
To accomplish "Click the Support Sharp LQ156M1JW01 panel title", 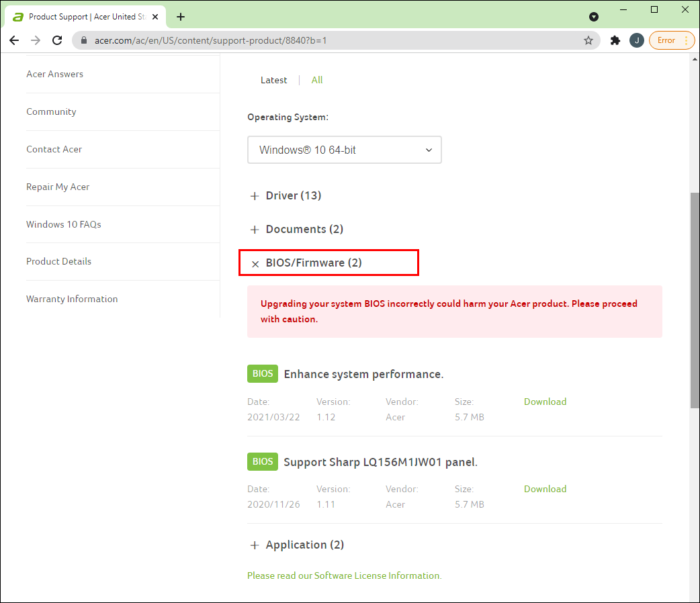I will [x=381, y=462].
